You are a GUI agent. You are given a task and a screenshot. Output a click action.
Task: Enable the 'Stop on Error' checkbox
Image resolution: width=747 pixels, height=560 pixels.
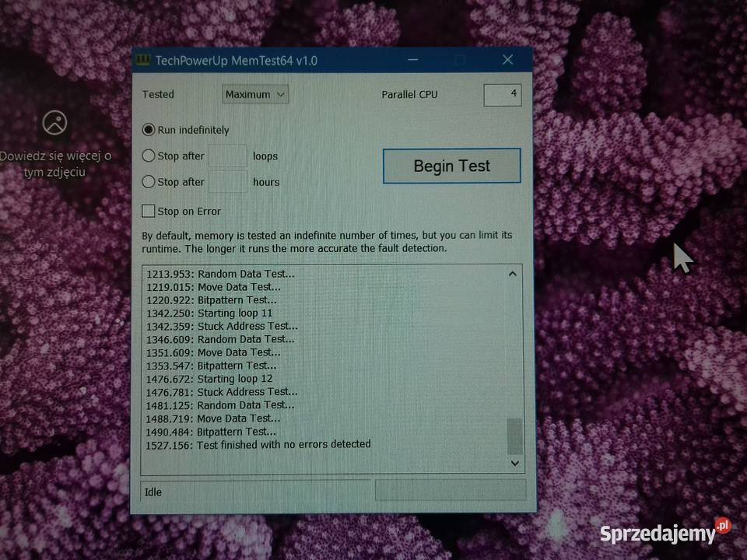[x=149, y=211]
